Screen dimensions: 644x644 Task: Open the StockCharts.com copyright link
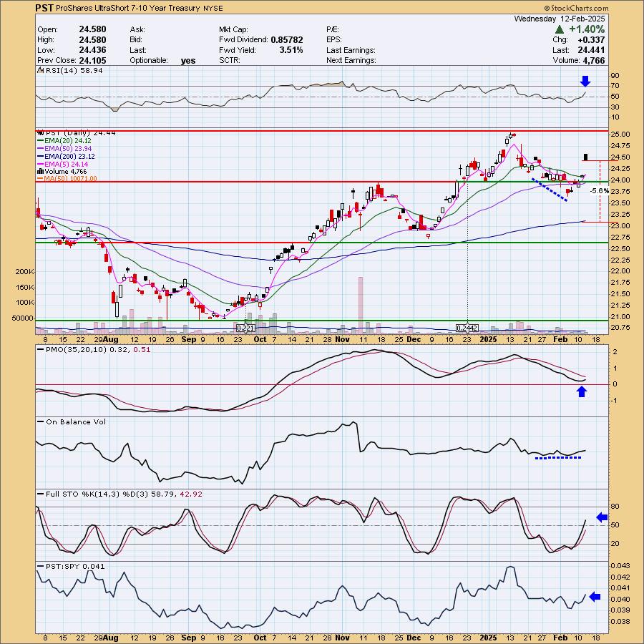[x=577, y=8]
